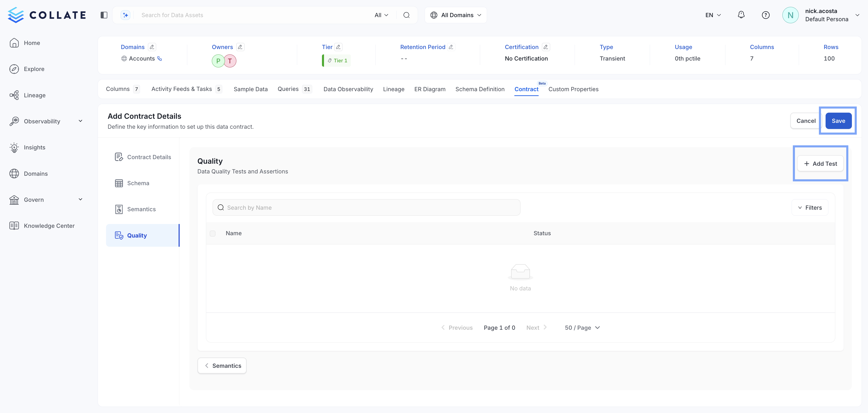Open the 50 / Page selector
The width and height of the screenshot is (868, 413).
(x=582, y=327)
